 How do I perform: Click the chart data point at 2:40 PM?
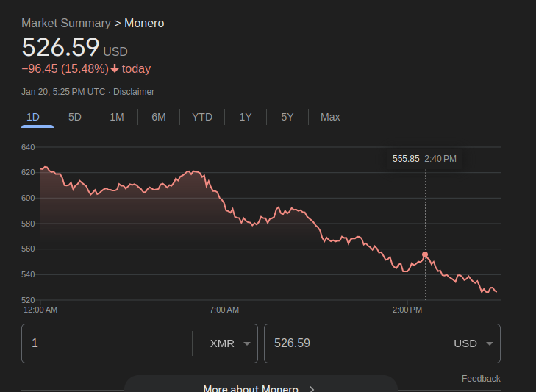coord(425,254)
